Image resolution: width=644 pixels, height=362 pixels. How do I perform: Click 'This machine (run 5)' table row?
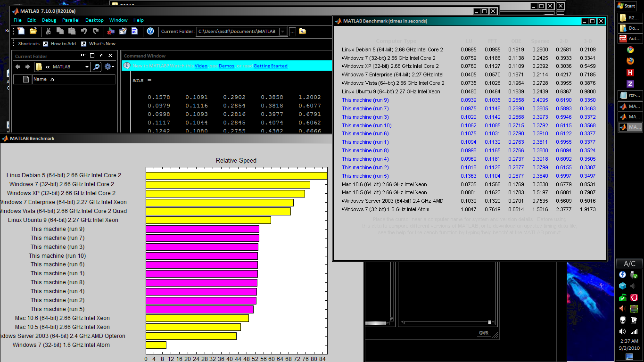click(x=469, y=176)
